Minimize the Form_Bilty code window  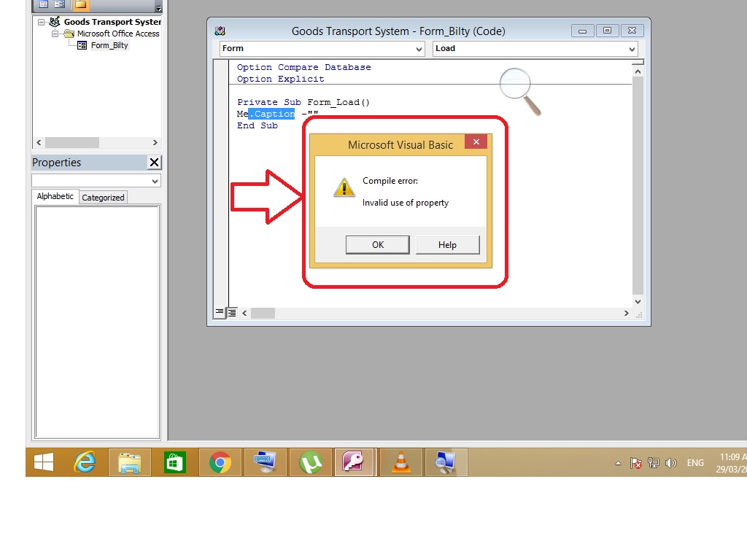coord(582,31)
